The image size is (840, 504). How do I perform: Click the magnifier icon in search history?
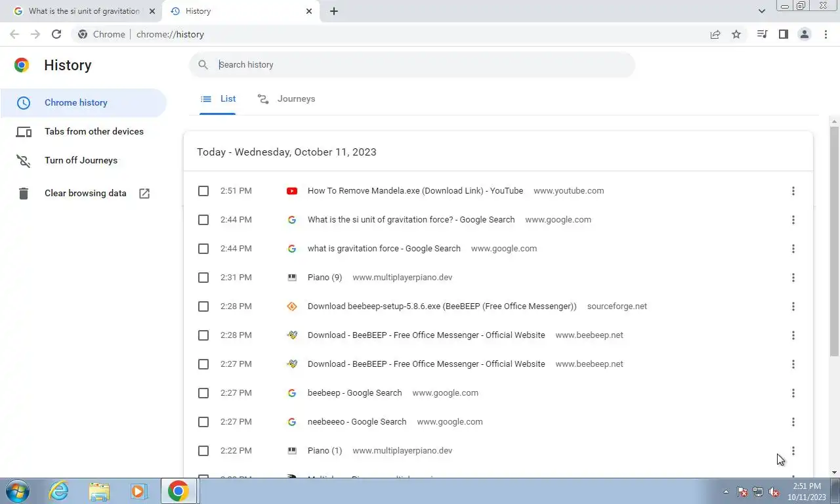(203, 64)
